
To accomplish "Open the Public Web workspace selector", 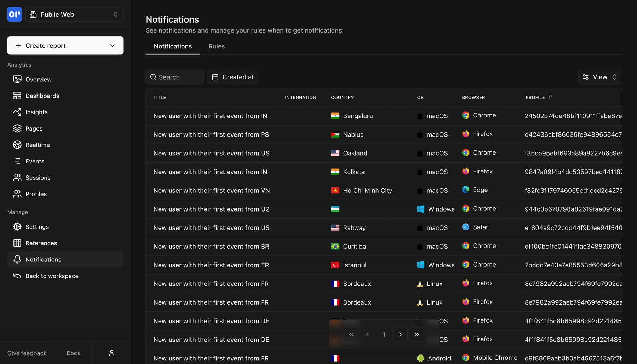I will (74, 15).
